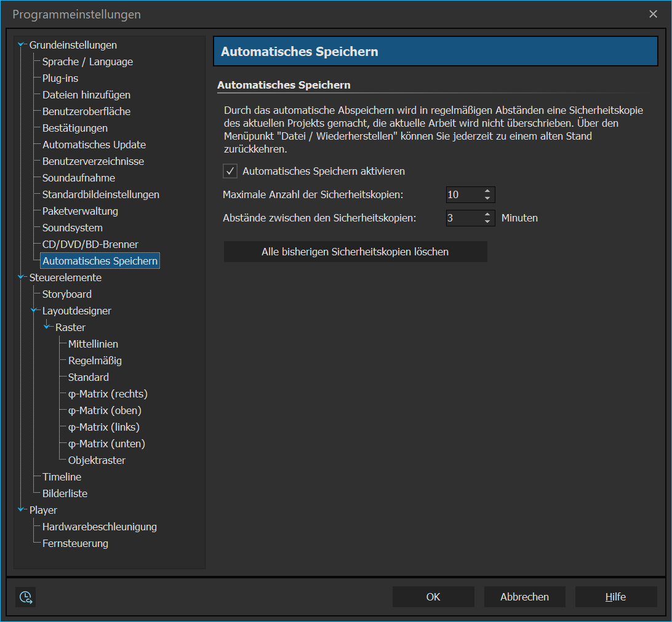
Task: Collapse the Layoutdesigner tree node
Action: tap(34, 311)
